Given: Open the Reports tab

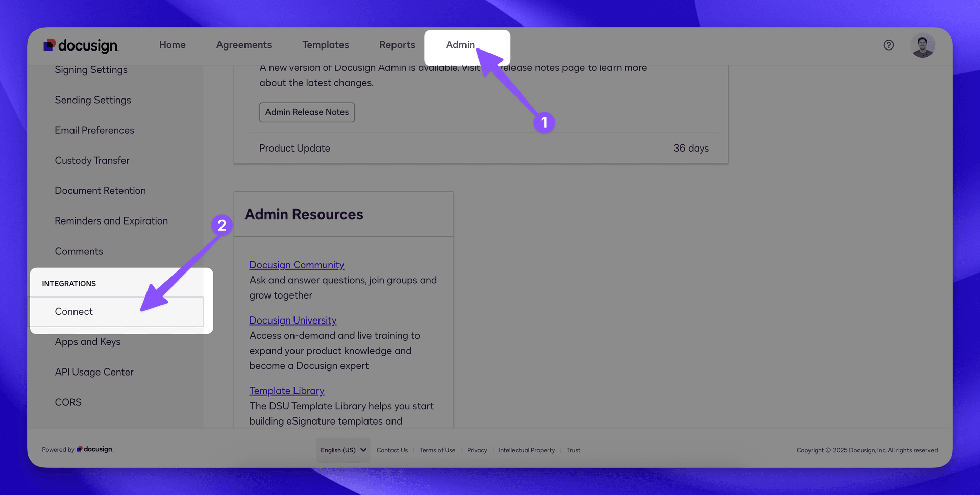Looking at the screenshot, I should pos(397,45).
